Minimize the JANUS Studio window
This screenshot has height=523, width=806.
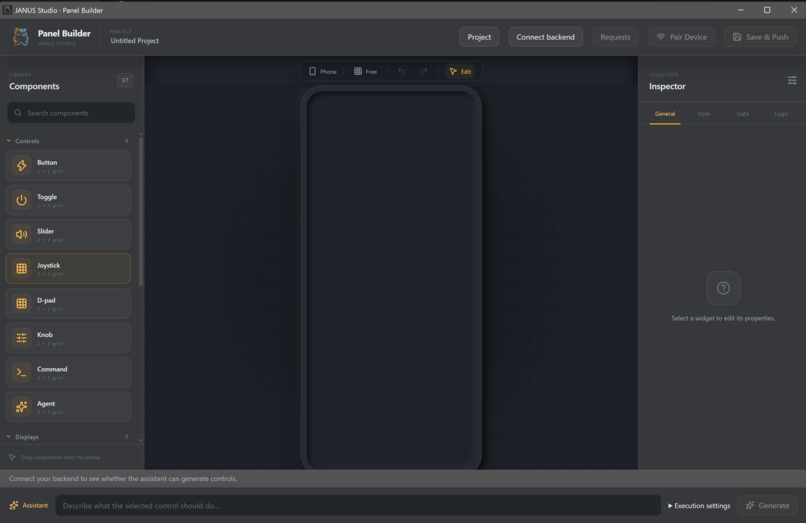tap(740, 10)
